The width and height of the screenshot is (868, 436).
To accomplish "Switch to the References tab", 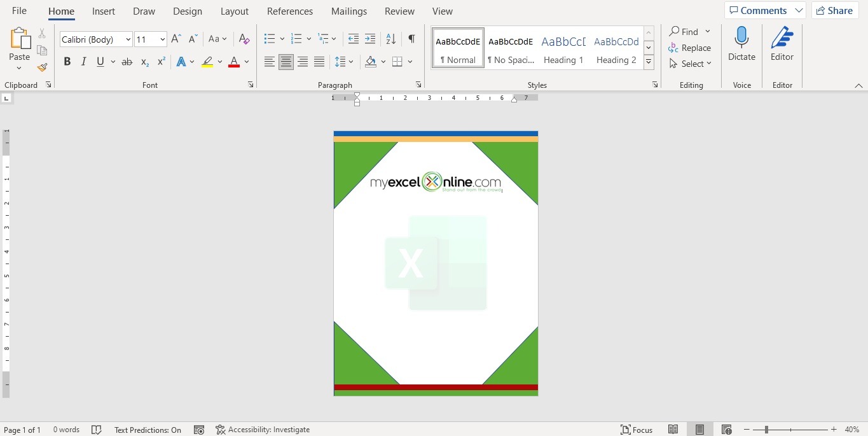I will coord(290,11).
